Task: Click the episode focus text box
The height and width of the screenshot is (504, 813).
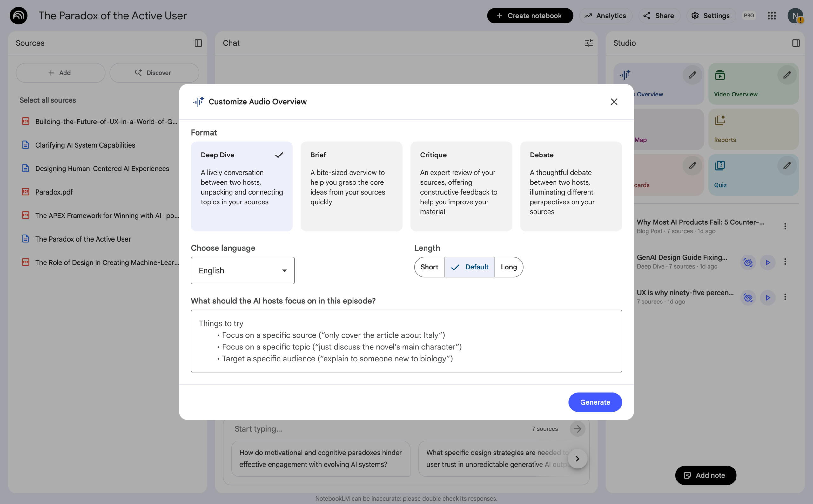Action: (x=406, y=341)
